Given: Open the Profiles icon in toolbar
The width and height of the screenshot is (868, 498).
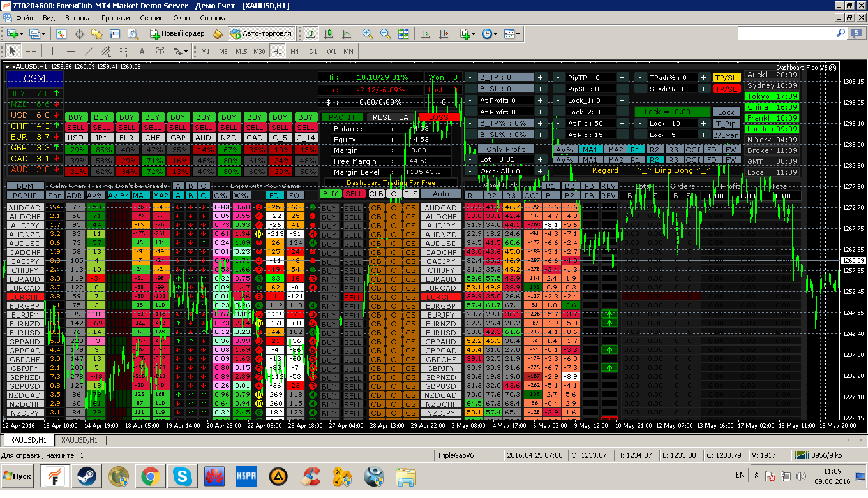Looking at the screenshot, I should [x=34, y=33].
